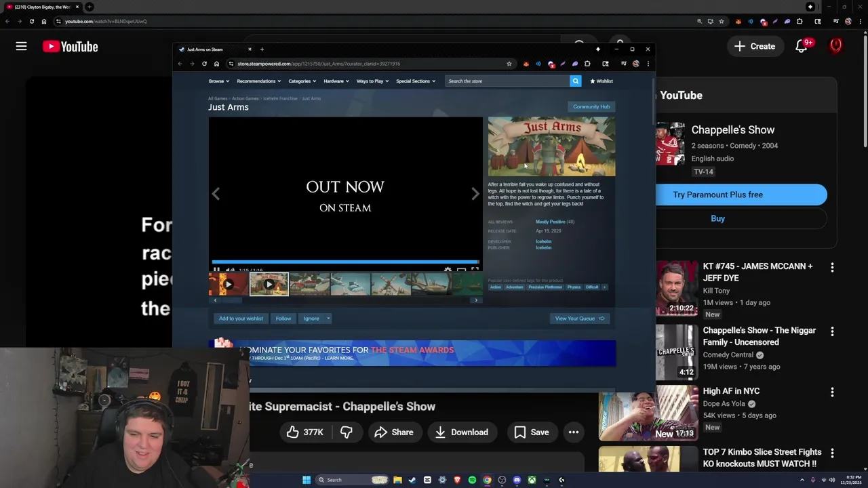Pause the Just Arms trailer
This screenshot has width=868, height=488.
[x=216, y=270]
